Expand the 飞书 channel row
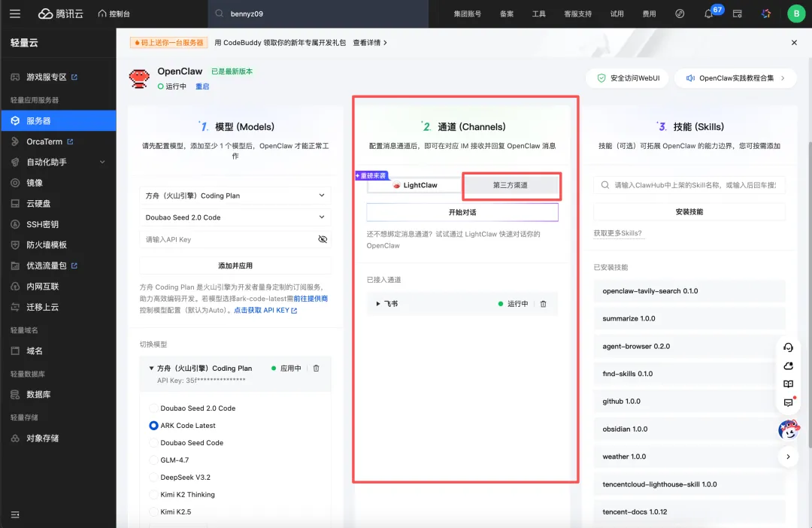The width and height of the screenshot is (812, 528). [x=378, y=304]
